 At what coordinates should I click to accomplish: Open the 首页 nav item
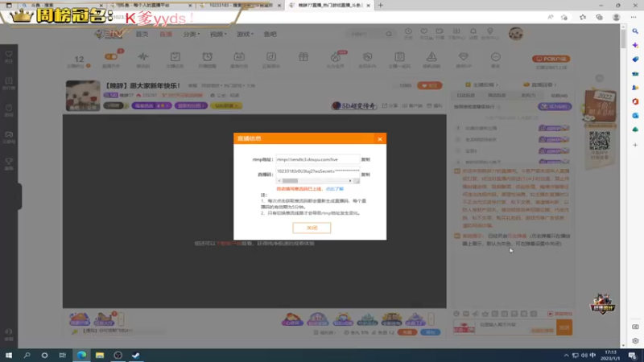[x=142, y=34]
